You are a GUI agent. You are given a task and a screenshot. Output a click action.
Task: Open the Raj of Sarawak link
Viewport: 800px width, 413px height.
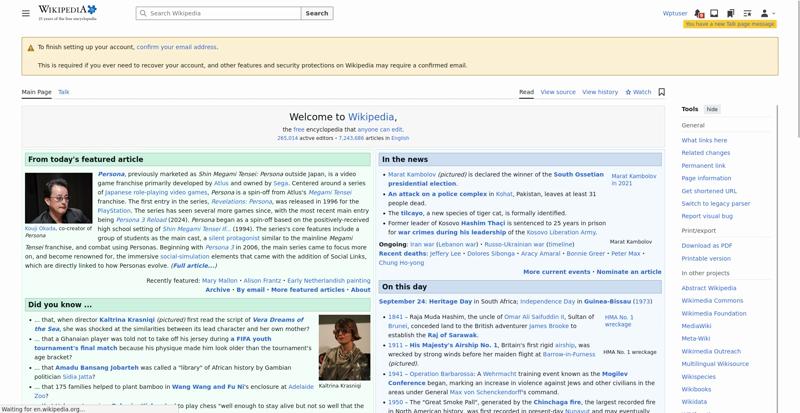pyautogui.click(x=451, y=335)
